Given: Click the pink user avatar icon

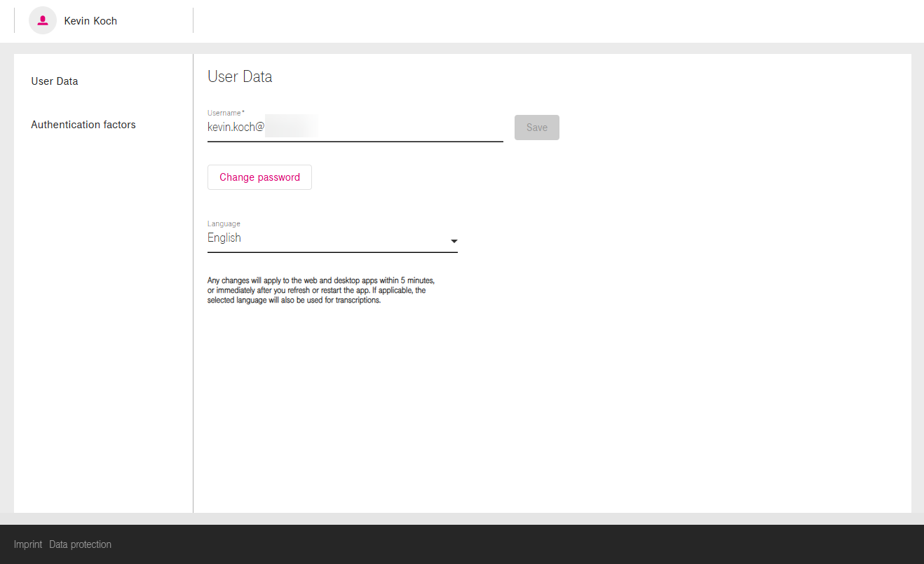Looking at the screenshot, I should tap(42, 20).
